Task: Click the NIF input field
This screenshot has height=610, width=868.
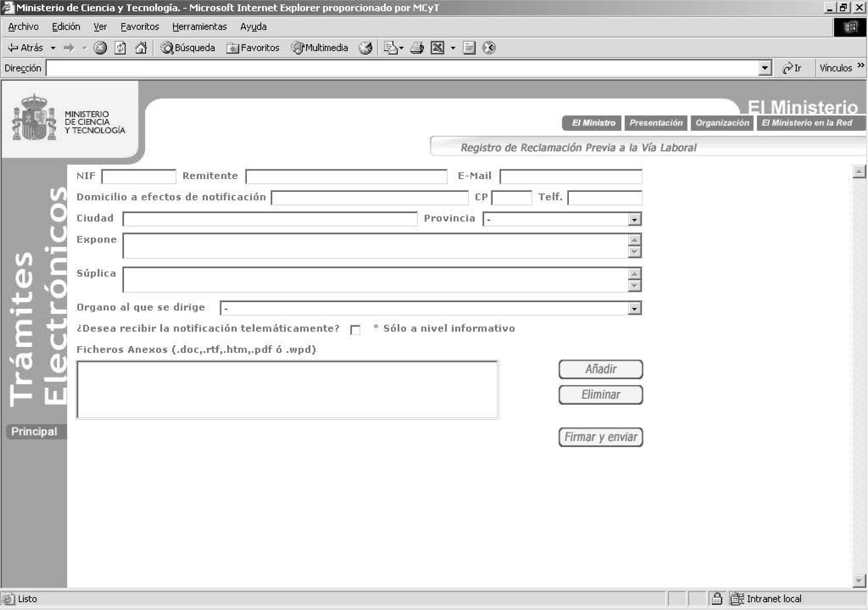Action: (139, 177)
